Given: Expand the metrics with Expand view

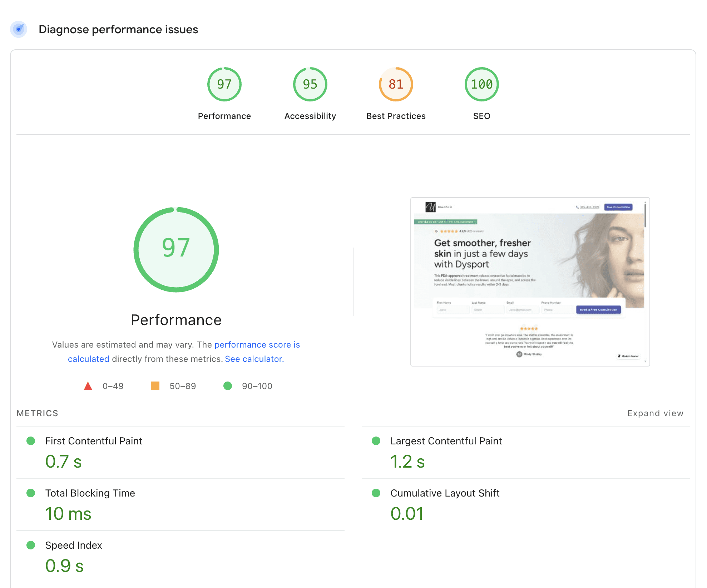Looking at the screenshot, I should pyautogui.click(x=655, y=413).
